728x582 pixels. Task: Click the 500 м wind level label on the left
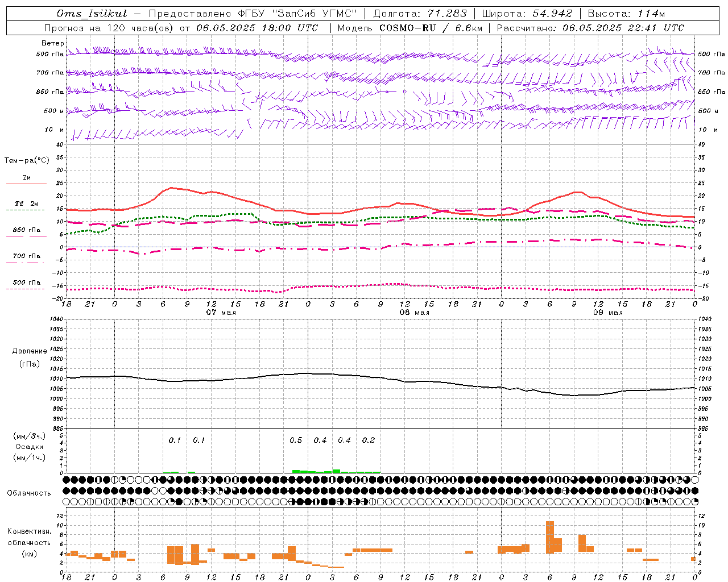54,111
